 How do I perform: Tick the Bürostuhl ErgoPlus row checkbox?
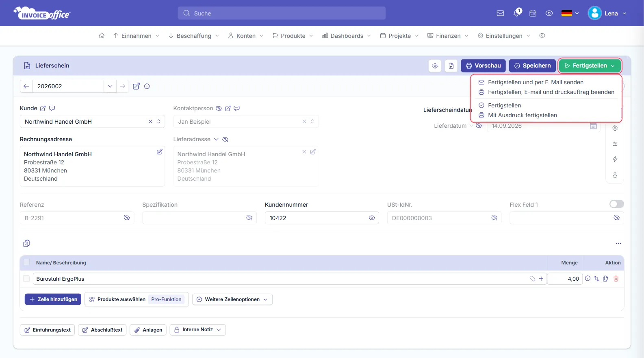pos(26,279)
